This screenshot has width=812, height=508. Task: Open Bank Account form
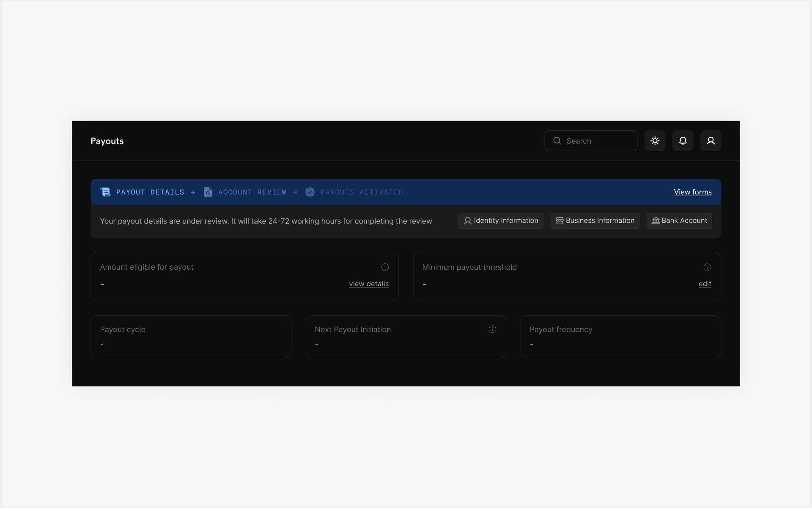679,221
